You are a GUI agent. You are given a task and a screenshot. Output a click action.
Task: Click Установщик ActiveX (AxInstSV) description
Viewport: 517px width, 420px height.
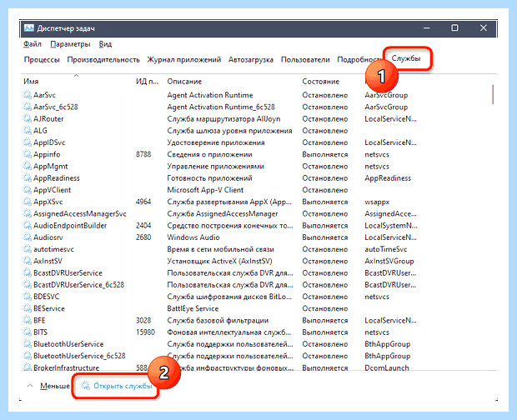219,261
